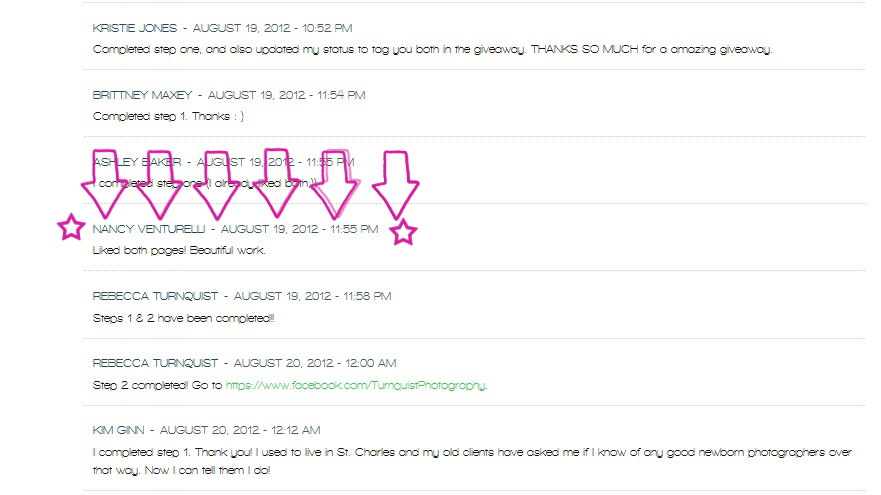Image resolution: width=881 pixels, height=495 pixels.
Task: Click the August 20, 2012 - 12:12 AM timestamp
Action: 240,430
